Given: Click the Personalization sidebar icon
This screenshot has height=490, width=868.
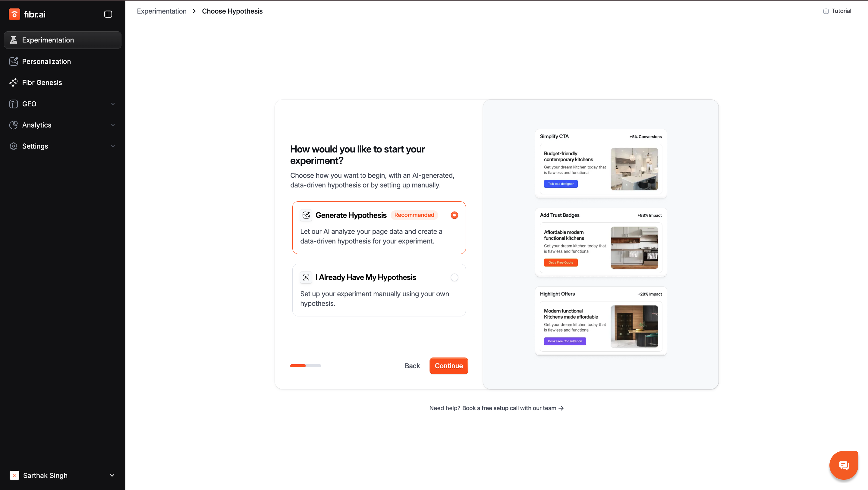Looking at the screenshot, I should tap(14, 61).
